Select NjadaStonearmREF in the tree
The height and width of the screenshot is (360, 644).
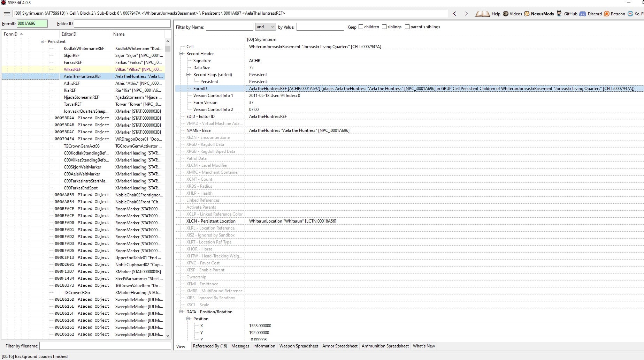(x=81, y=97)
